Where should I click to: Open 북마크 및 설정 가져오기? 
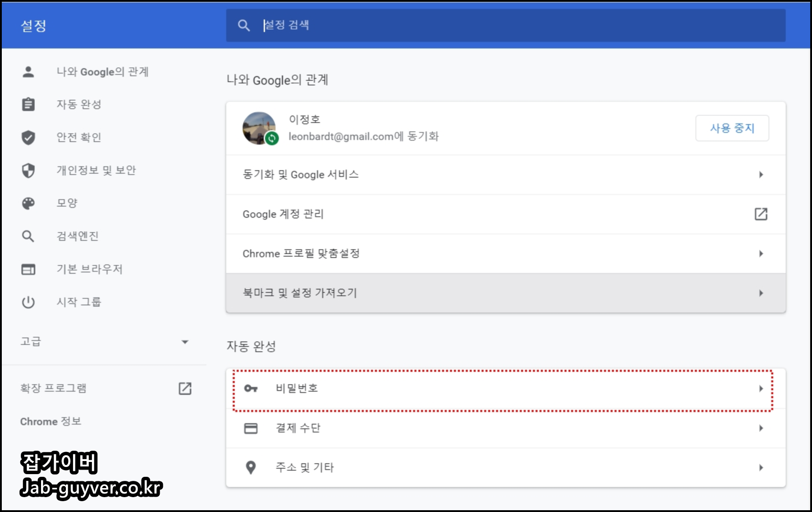coord(506,293)
